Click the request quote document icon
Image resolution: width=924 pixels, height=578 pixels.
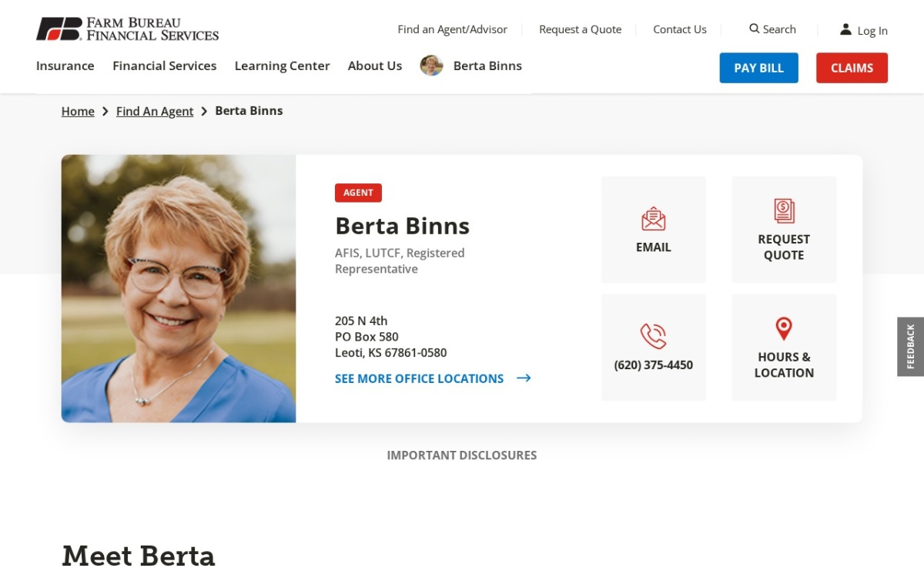pos(784,210)
